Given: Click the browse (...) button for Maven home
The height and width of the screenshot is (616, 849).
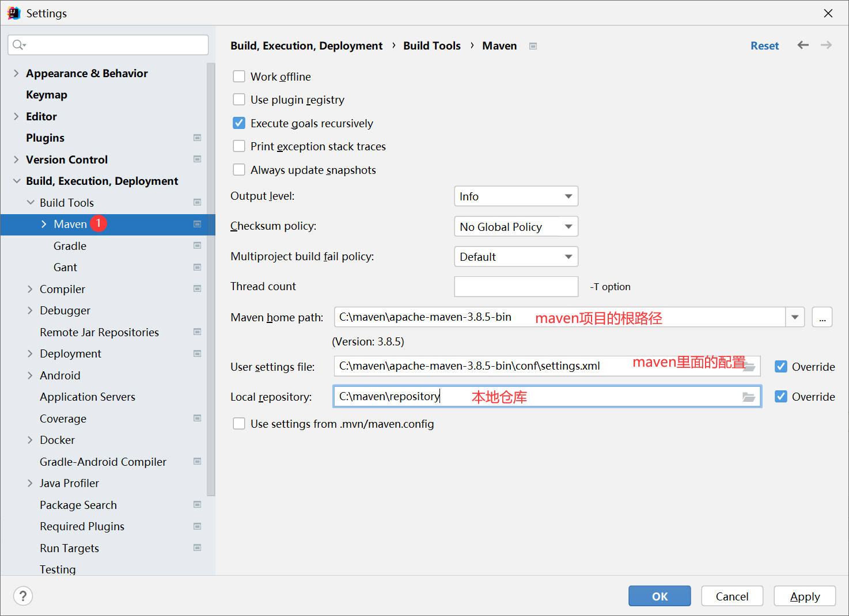Looking at the screenshot, I should 822,317.
